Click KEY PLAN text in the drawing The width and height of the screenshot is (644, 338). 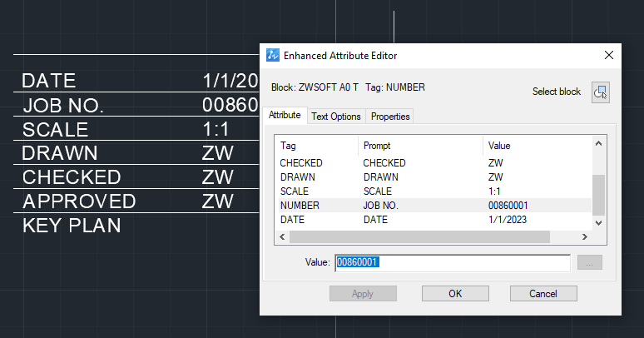(72, 226)
